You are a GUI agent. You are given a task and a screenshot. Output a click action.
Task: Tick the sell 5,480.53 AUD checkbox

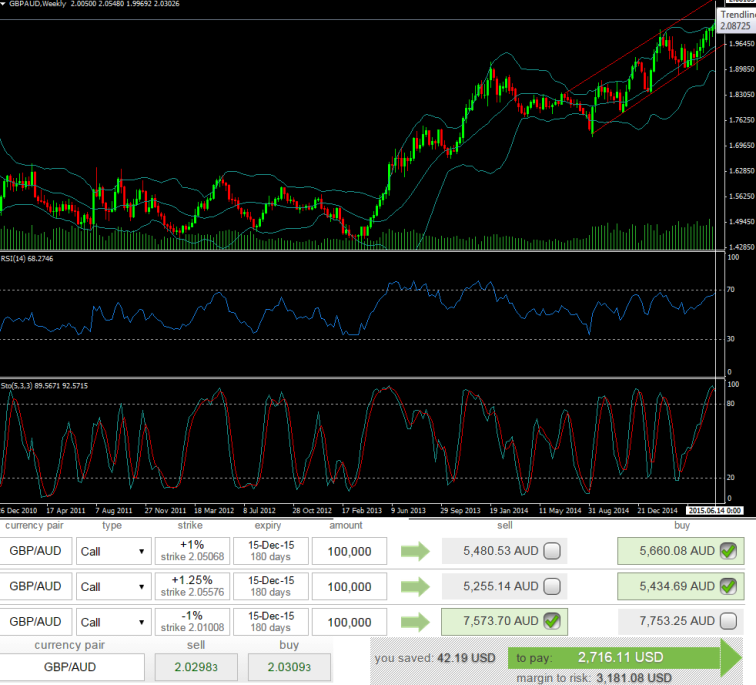click(551, 551)
